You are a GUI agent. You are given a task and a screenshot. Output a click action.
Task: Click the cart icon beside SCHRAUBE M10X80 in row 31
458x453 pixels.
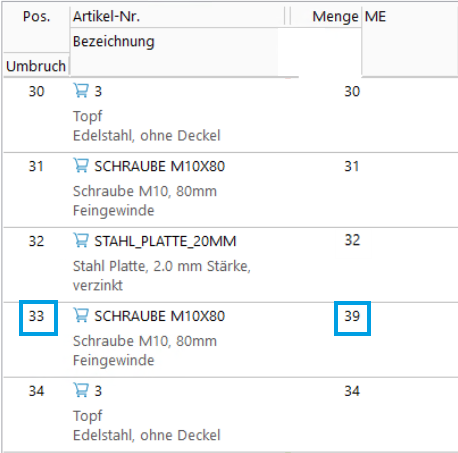click(81, 165)
